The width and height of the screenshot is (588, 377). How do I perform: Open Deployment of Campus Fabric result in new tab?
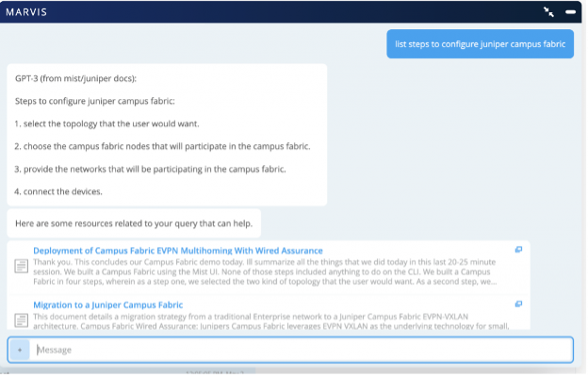pyautogui.click(x=518, y=250)
